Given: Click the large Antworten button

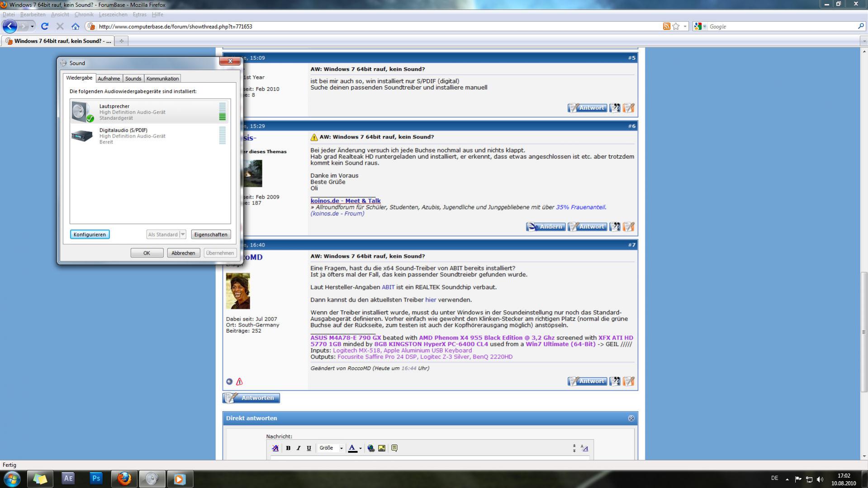Looking at the screenshot, I should click(251, 398).
